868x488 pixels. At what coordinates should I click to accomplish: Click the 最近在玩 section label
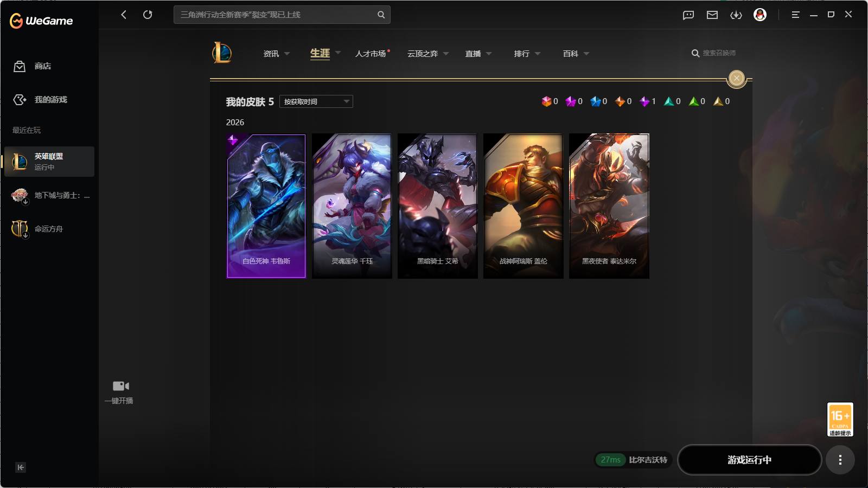point(27,130)
